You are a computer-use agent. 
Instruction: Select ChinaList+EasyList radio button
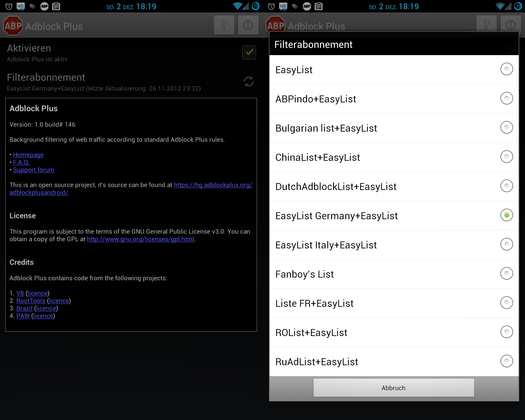click(507, 157)
